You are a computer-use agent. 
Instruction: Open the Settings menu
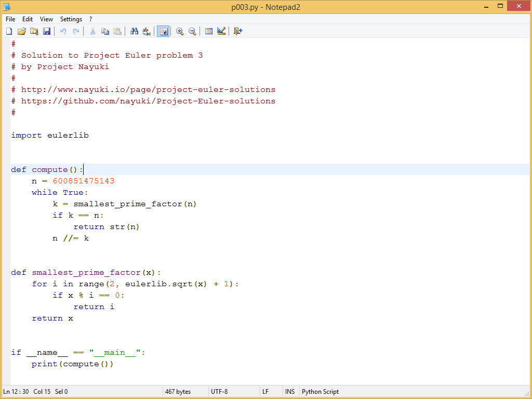[x=71, y=19]
